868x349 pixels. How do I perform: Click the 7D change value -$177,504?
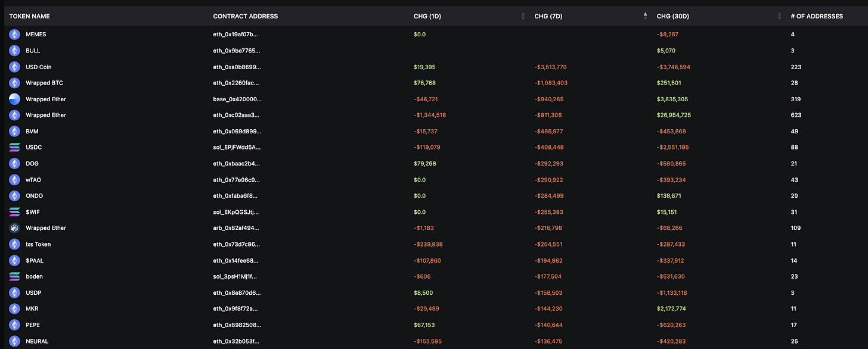point(549,276)
